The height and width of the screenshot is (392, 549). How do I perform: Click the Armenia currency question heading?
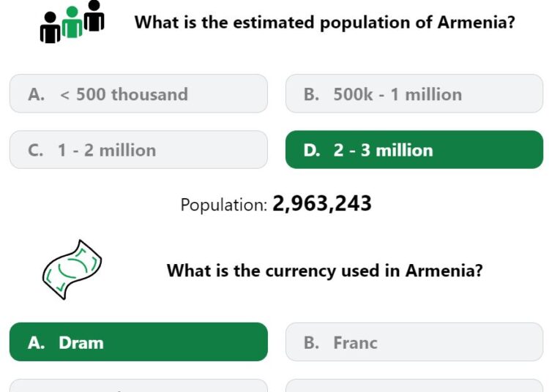click(x=324, y=271)
